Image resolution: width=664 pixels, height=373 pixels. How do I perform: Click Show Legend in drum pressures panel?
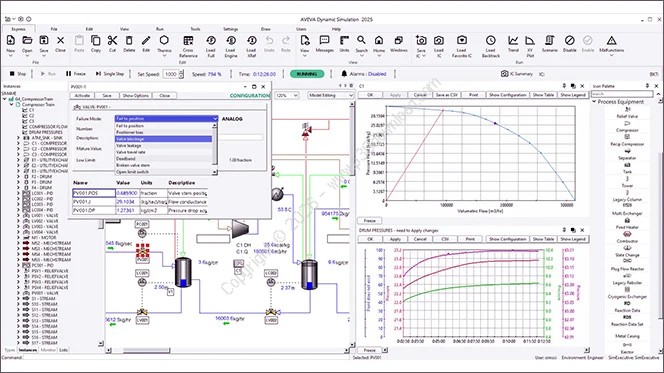pos(573,239)
